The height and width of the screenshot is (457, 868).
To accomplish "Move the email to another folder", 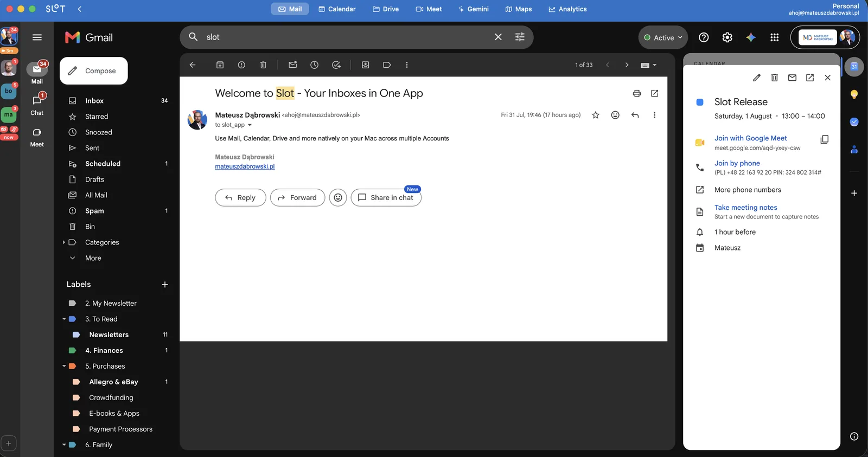I will (x=366, y=65).
